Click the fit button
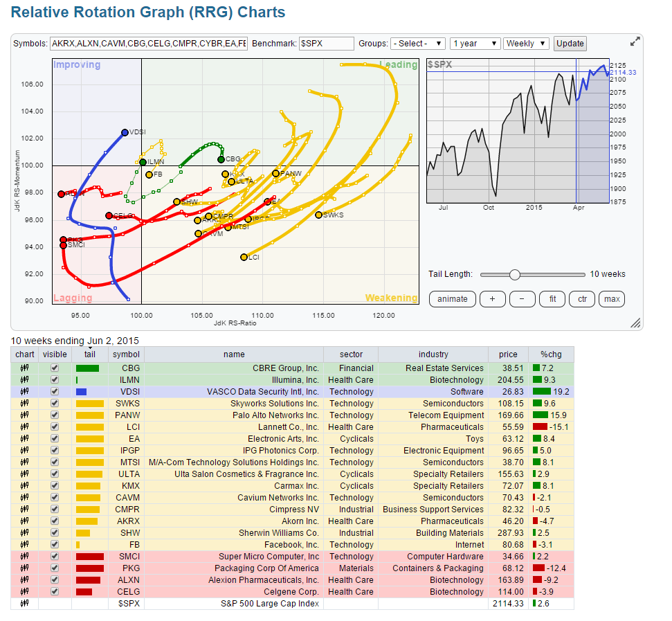Image resolution: width=672 pixels, height=621 pixels. coord(552,299)
